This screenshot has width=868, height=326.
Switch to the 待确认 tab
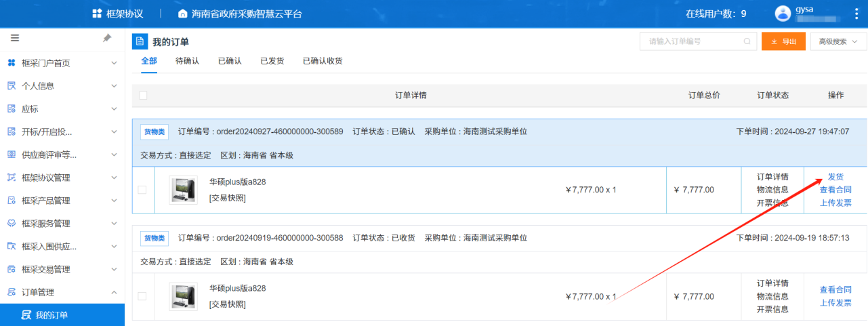click(x=187, y=61)
